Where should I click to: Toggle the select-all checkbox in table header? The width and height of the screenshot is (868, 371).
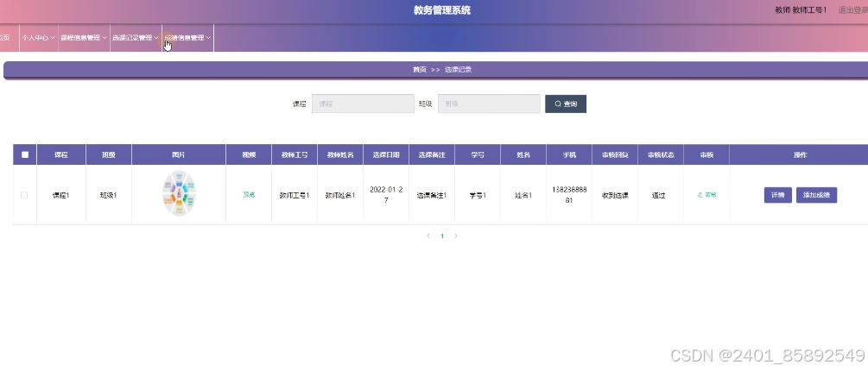point(25,154)
